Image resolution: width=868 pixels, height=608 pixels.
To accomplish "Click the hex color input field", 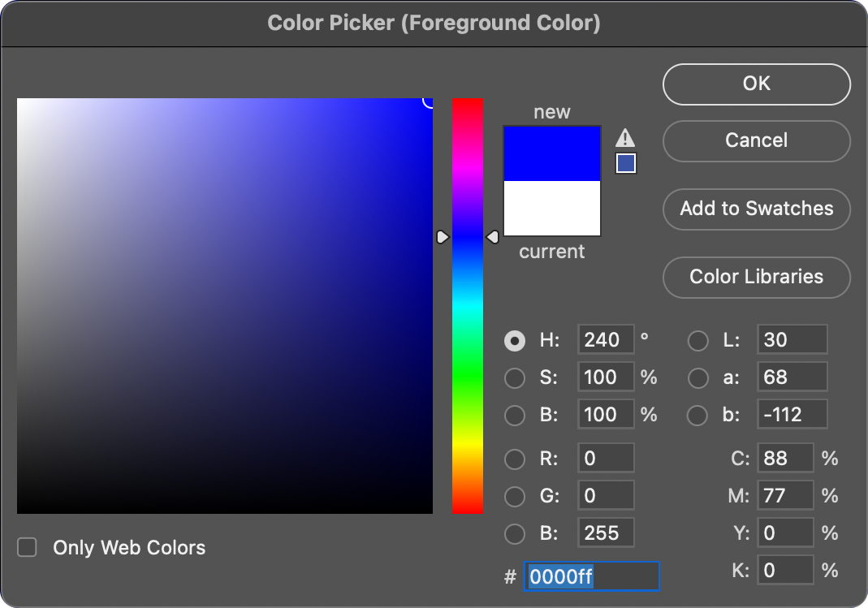I will click(x=591, y=576).
